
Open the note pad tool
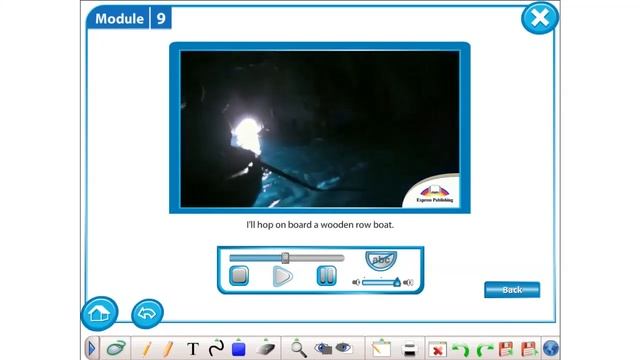click(x=381, y=348)
